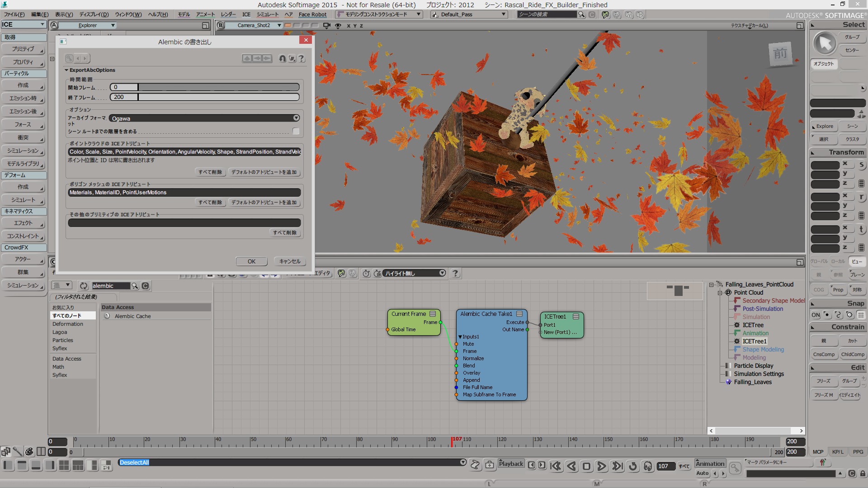
Task: Jump to first frame button
Action: point(556,466)
